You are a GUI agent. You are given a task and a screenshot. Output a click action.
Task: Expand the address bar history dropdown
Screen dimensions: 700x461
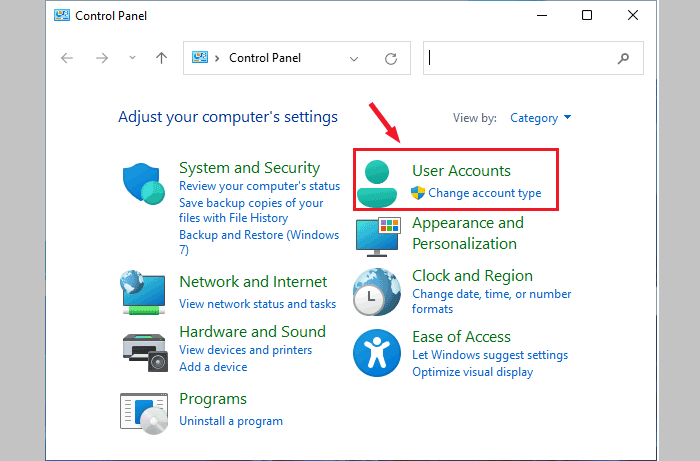(x=354, y=58)
